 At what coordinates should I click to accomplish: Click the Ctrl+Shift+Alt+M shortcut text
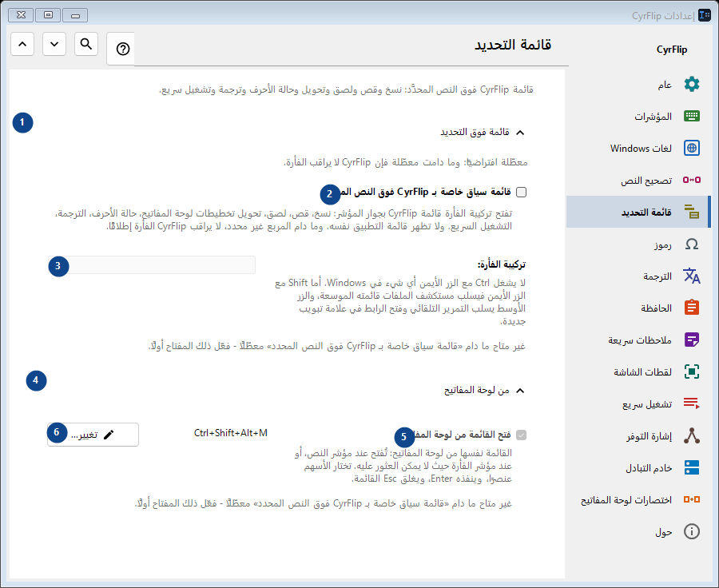tap(231, 433)
